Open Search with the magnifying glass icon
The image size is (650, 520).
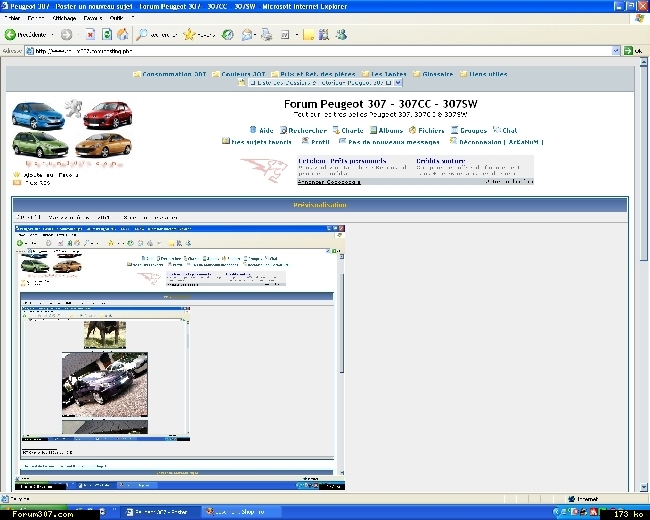tap(142, 35)
